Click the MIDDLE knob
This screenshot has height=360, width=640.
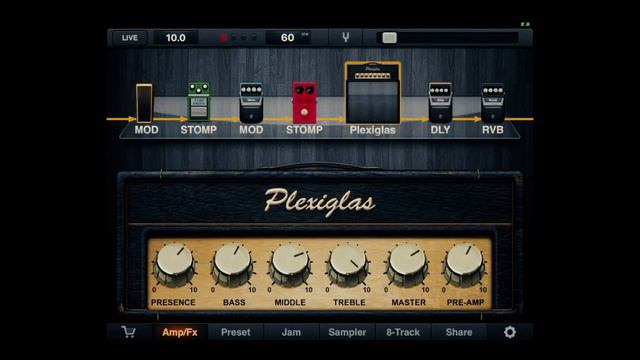(290, 264)
